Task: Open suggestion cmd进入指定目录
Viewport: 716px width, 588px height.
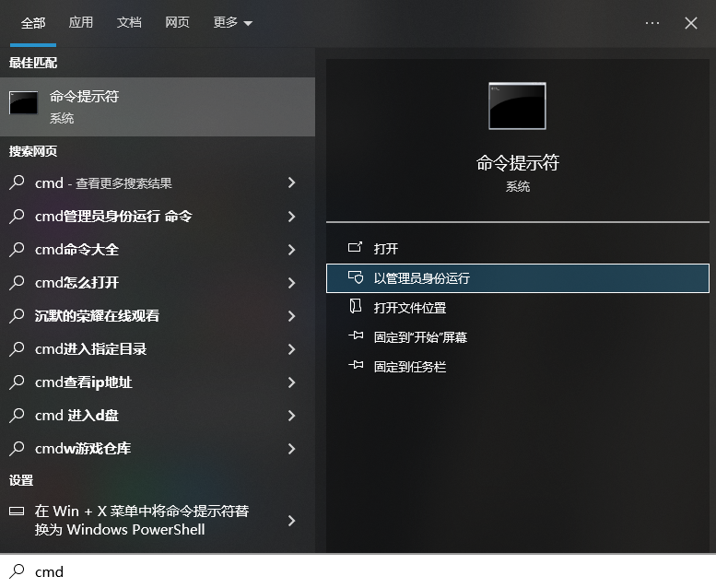Action: [x=158, y=349]
